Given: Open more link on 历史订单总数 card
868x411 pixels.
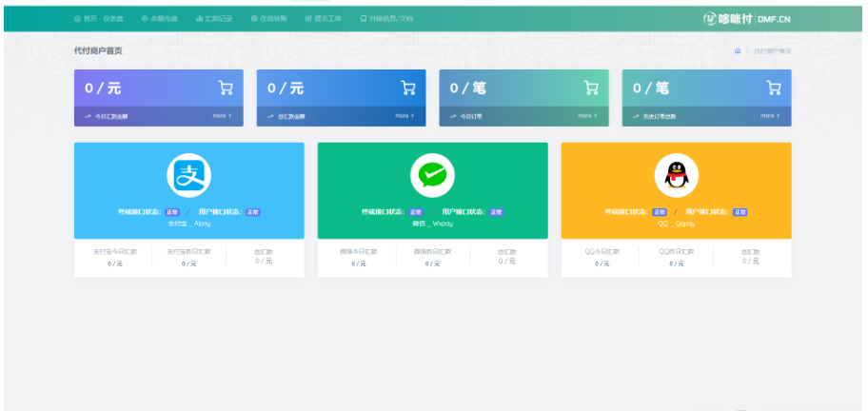Looking at the screenshot, I should 770,116.
